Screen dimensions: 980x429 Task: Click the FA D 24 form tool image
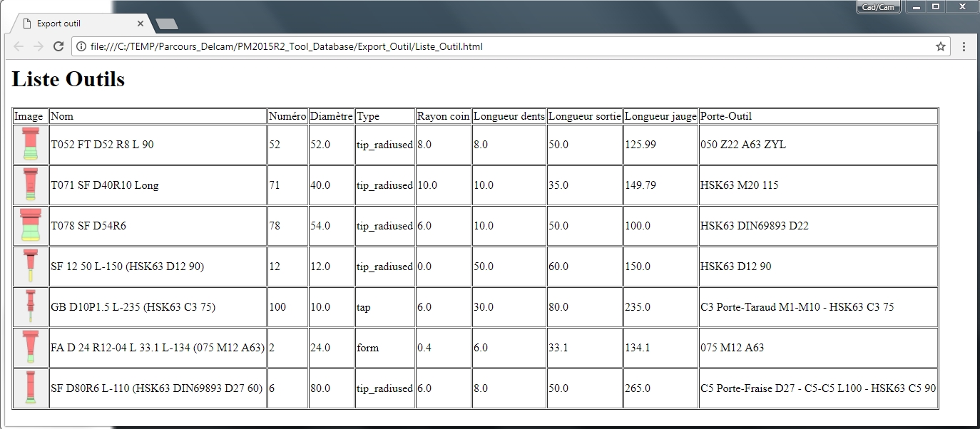29,347
